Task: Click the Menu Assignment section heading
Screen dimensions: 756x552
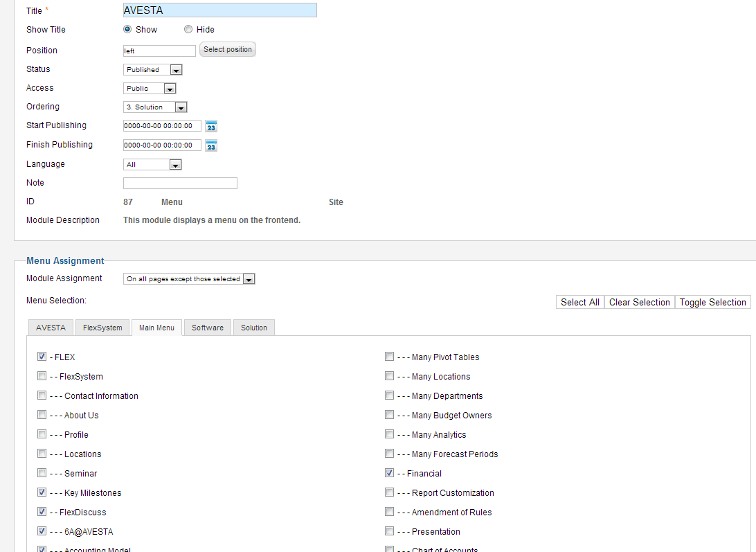Action: 65,260
